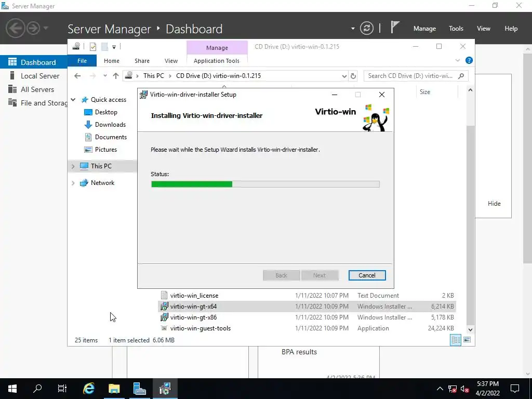
Task: Open the Windows Start menu
Action: click(x=12, y=389)
